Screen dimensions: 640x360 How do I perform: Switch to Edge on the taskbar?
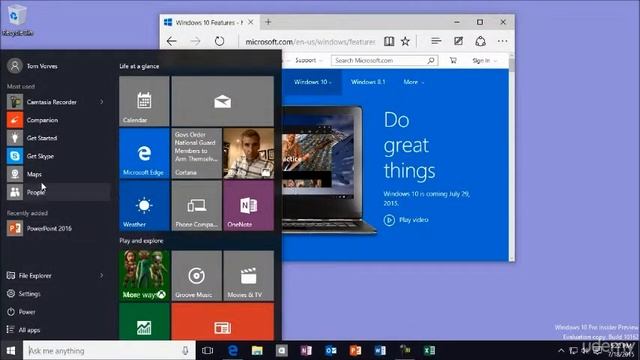pyautogui.click(x=233, y=350)
